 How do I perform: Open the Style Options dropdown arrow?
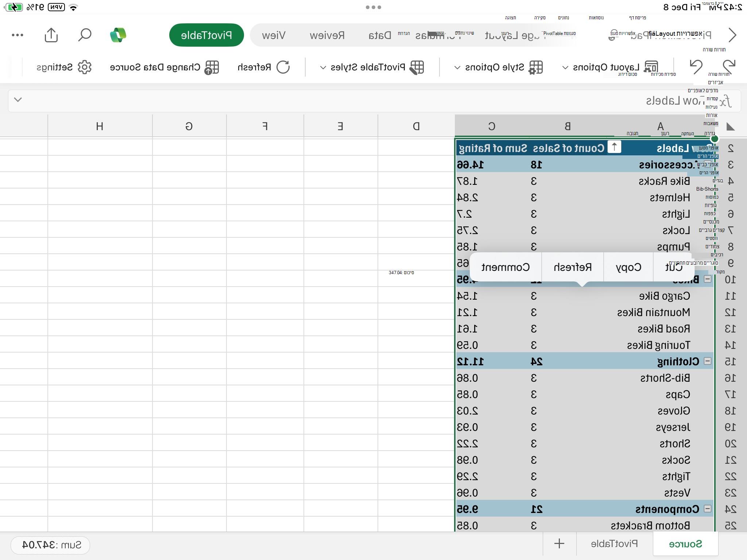(457, 67)
